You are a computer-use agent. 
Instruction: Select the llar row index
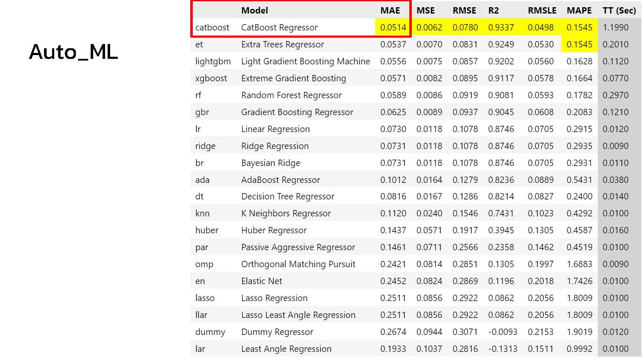pos(201,315)
